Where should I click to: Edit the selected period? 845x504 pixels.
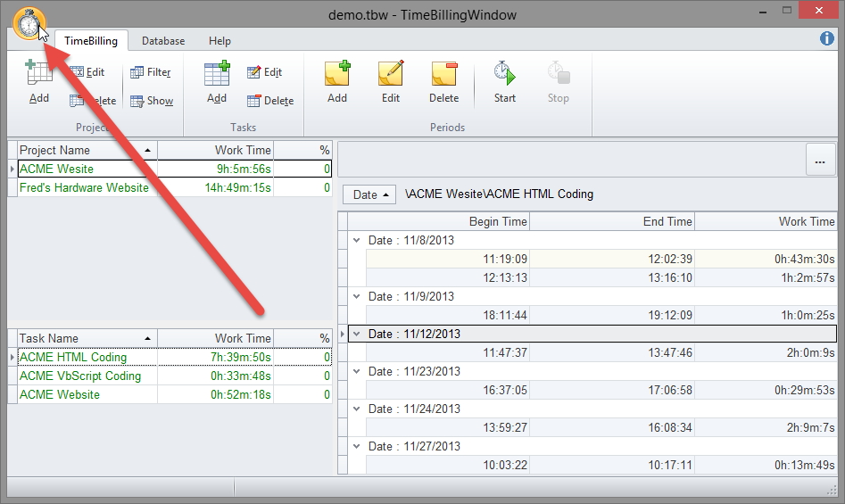pos(391,81)
